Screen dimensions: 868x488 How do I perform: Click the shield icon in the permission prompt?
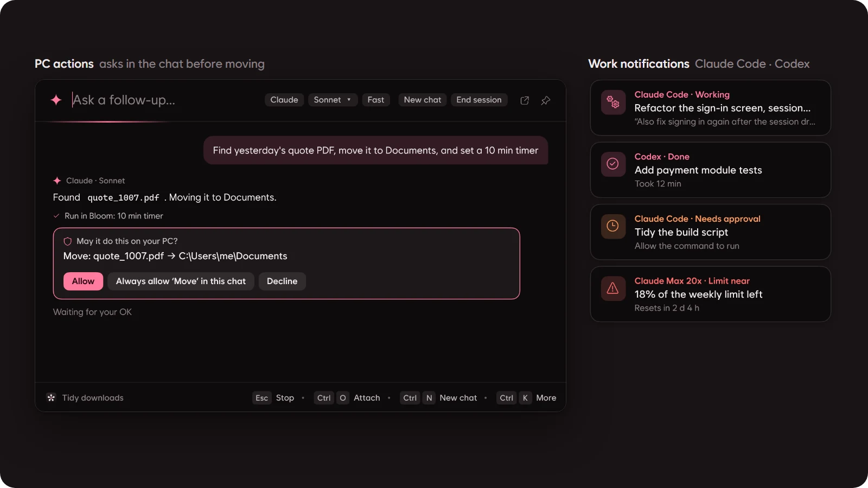(x=68, y=241)
